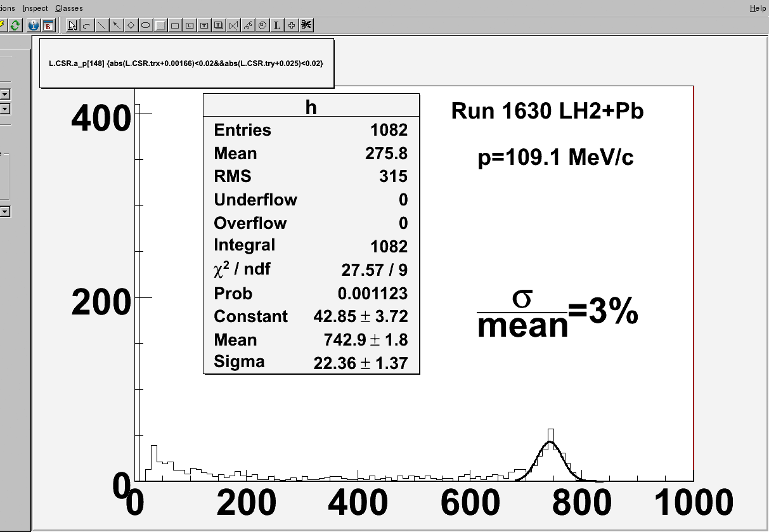
Task: Click the Constant 42.85 ± 3.72 row
Action: (311, 316)
